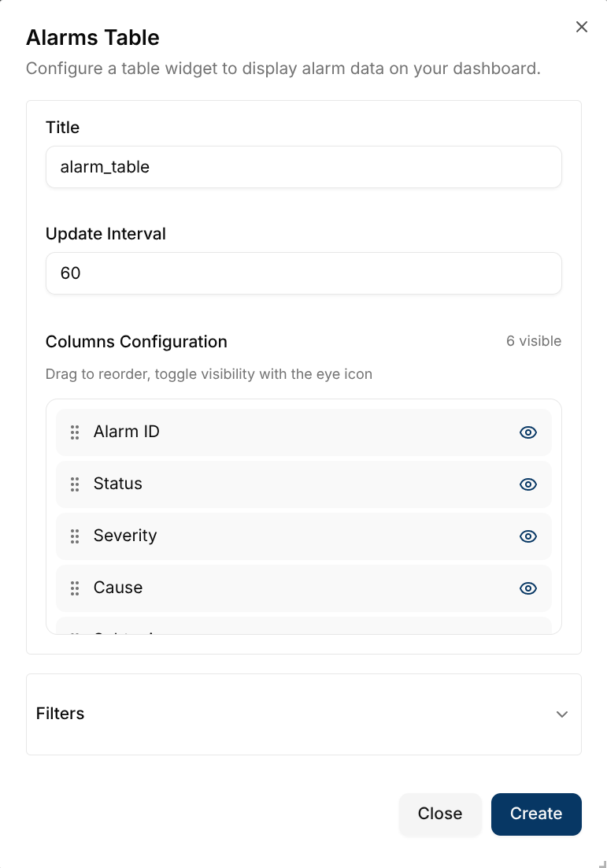Click inside the Title text field
This screenshot has height=868, width=607.
tap(303, 166)
